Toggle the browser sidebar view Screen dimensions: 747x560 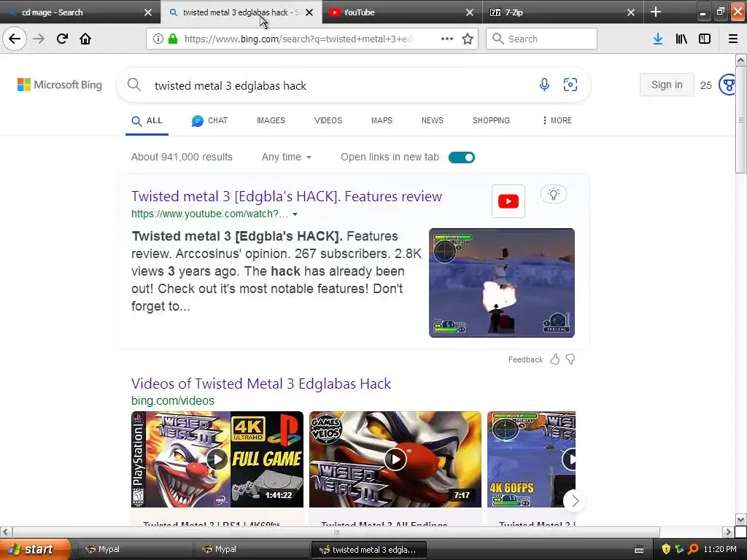705,39
